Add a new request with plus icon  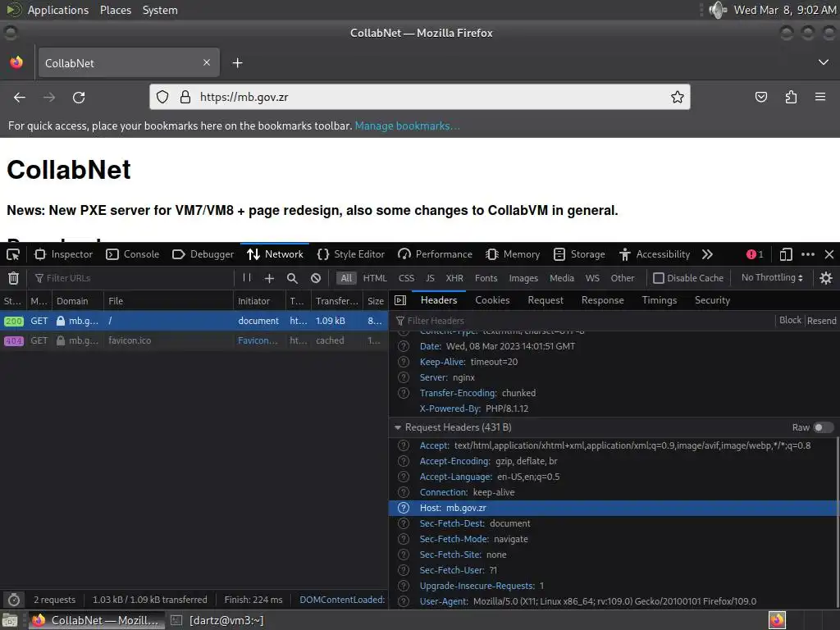coord(269,278)
